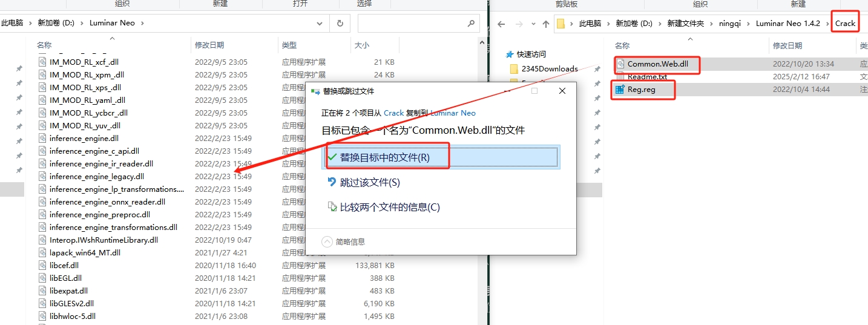Image resolution: width=868 pixels, height=325 pixels.
Task: Select 快速访问 in navigation pane
Action: click(x=531, y=54)
